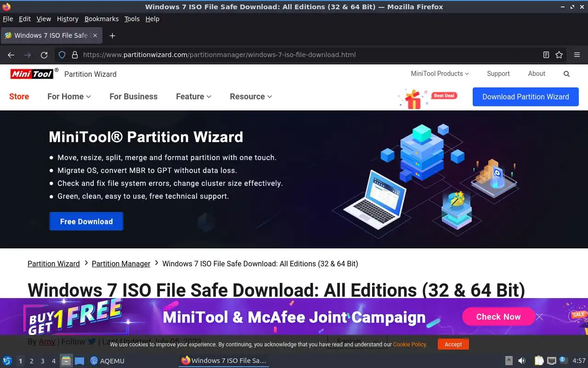Open the network tray icon

(x=552, y=361)
